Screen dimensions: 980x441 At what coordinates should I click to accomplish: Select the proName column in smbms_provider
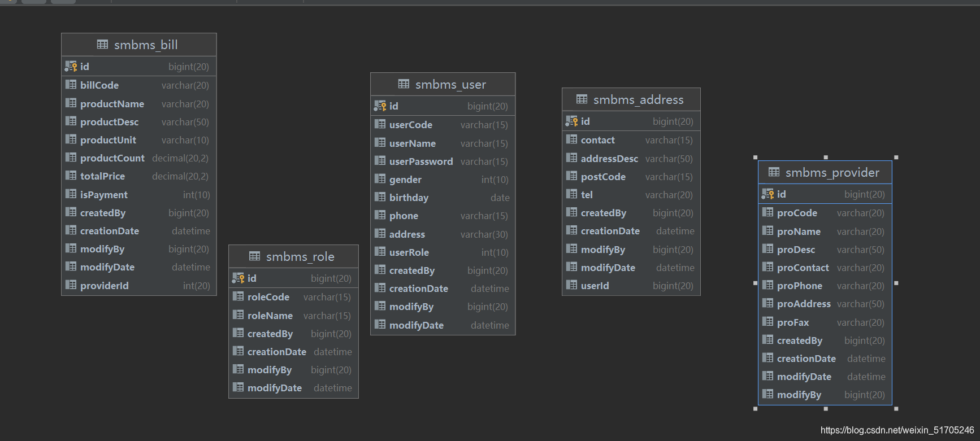coord(825,232)
